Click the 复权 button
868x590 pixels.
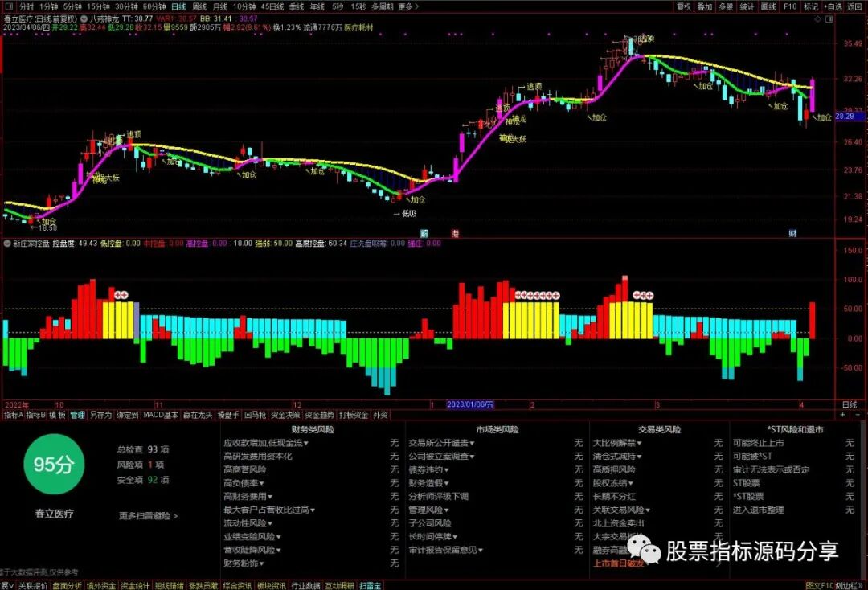[684, 6]
